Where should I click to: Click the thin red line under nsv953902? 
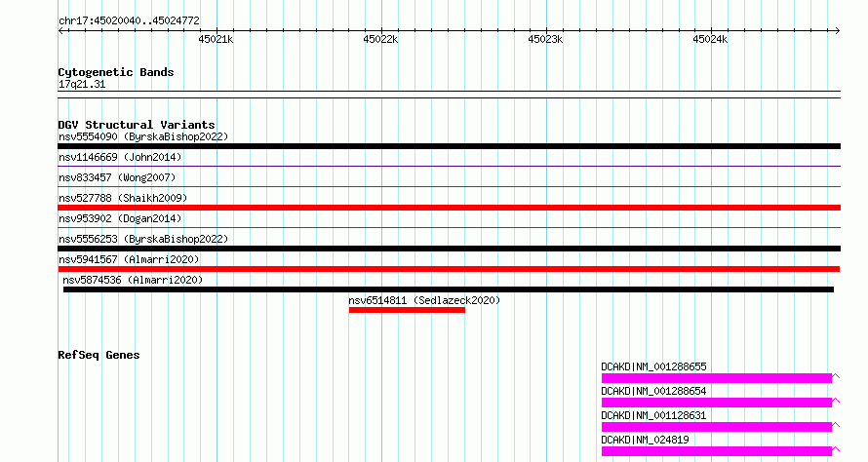tap(449, 227)
